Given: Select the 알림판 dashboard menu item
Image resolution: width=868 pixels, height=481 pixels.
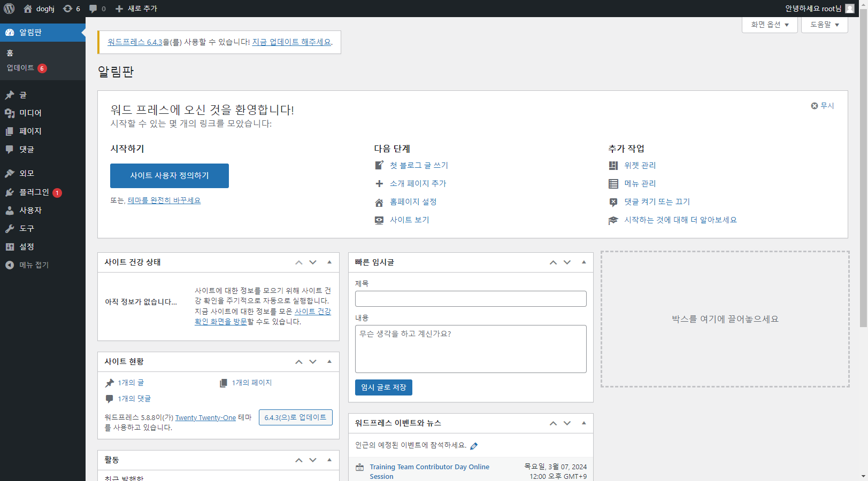Looking at the screenshot, I should (x=43, y=33).
